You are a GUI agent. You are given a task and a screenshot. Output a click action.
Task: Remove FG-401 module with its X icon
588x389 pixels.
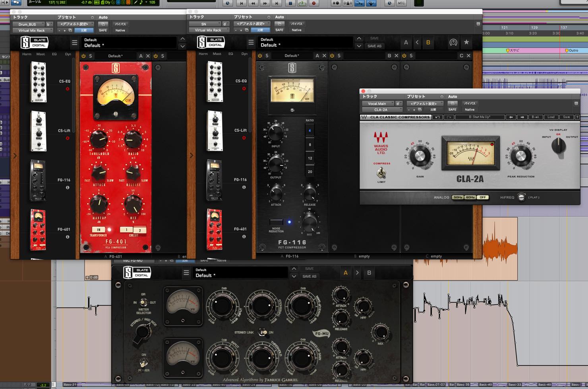pyautogui.click(x=148, y=56)
